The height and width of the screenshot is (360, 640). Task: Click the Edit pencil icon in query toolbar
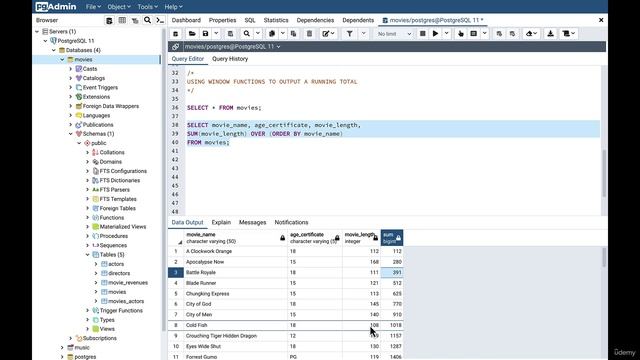(x=328, y=34)
